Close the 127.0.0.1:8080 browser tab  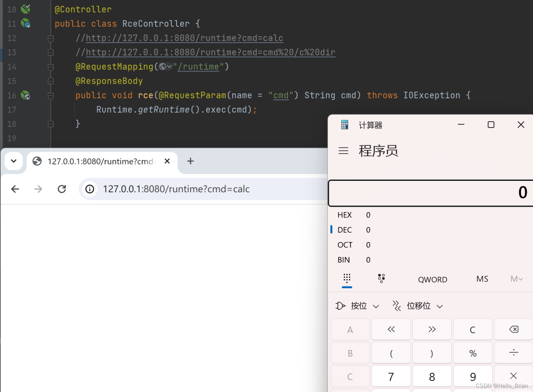pos(167,161)
